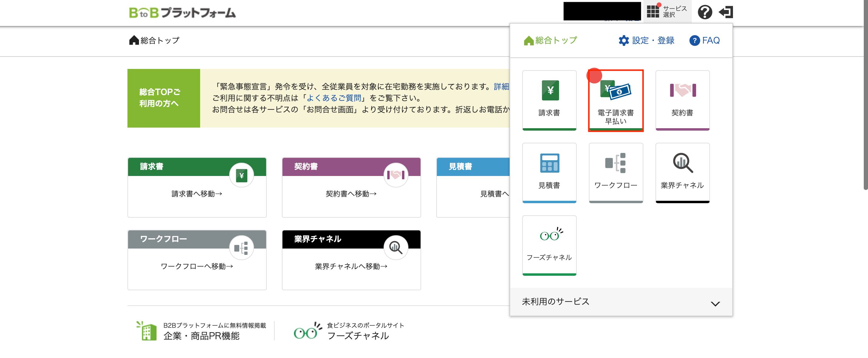
Task: Click the building icon for 企業・商品PR機能
Action: (147, 331)
